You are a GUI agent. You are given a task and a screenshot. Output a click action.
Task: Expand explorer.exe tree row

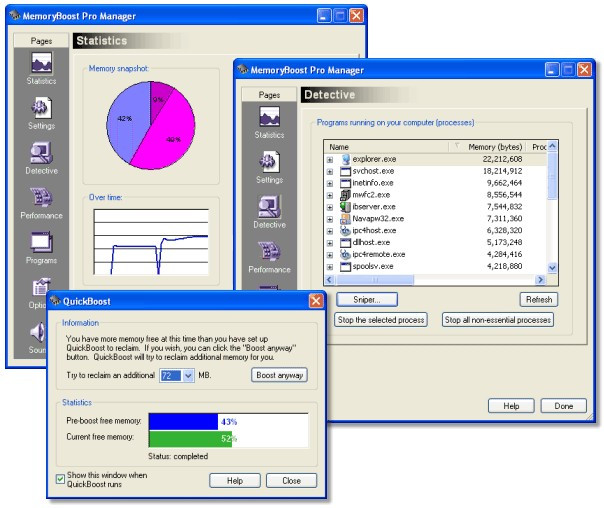pos(330,159)
